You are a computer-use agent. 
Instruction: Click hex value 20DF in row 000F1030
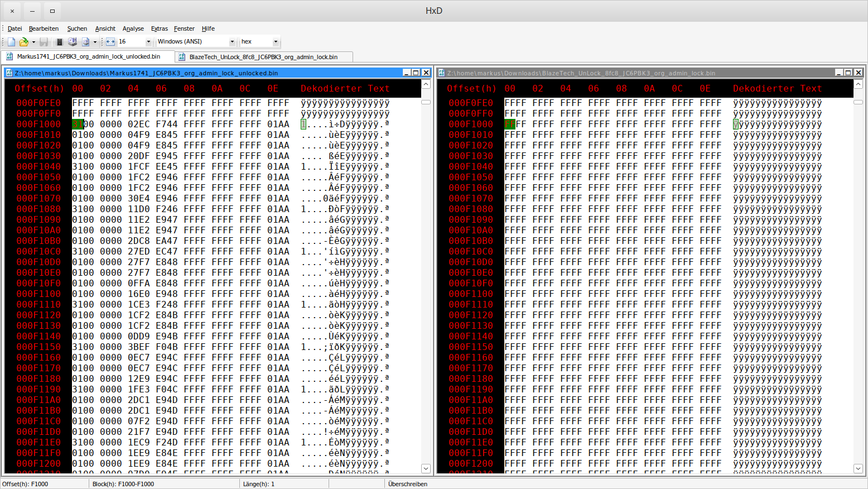(139, 156)
